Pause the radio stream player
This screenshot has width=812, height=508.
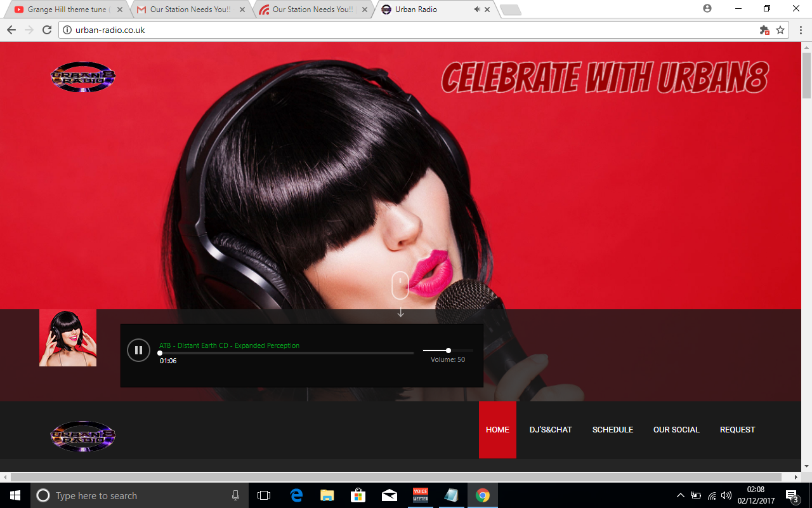138,350
